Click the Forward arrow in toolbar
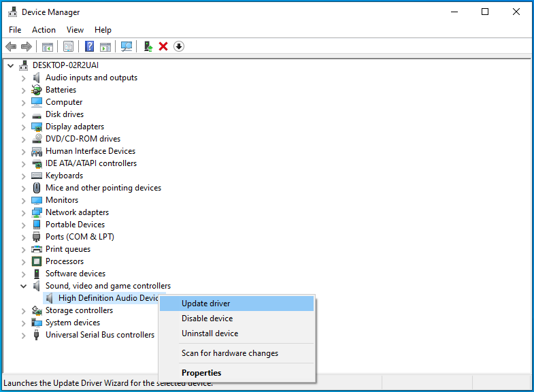Viewport: 534px width, 392px height. tap(27, 46)
